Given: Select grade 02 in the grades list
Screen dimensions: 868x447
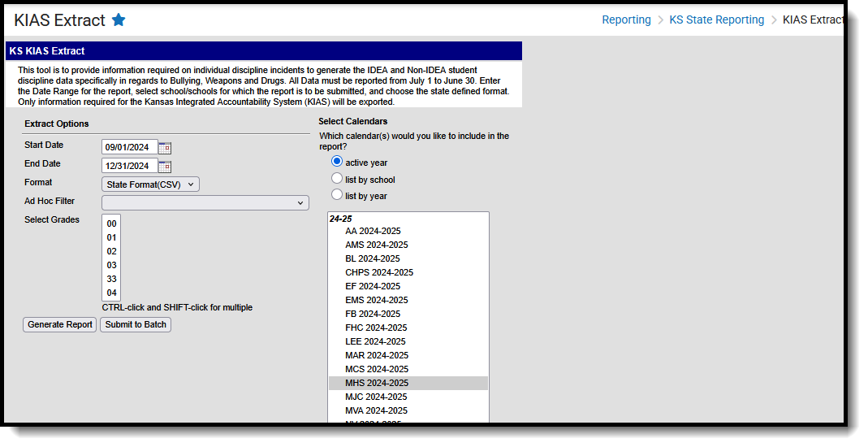Looking at the screenshot, I should click(111, 251).
